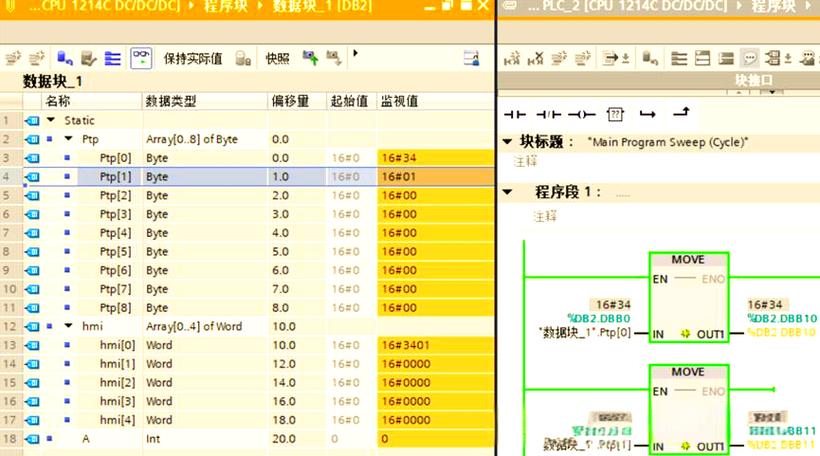Collapse the Static section in data block

click(51, 120)
